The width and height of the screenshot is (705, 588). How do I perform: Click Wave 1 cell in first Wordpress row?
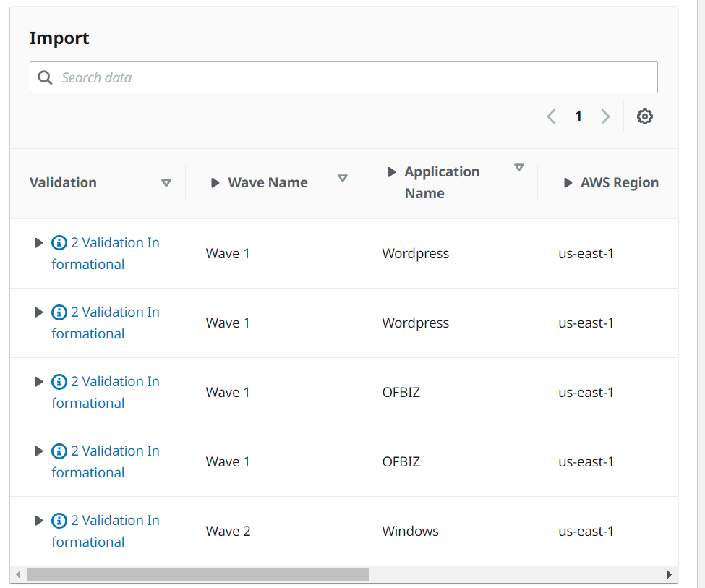228,254
